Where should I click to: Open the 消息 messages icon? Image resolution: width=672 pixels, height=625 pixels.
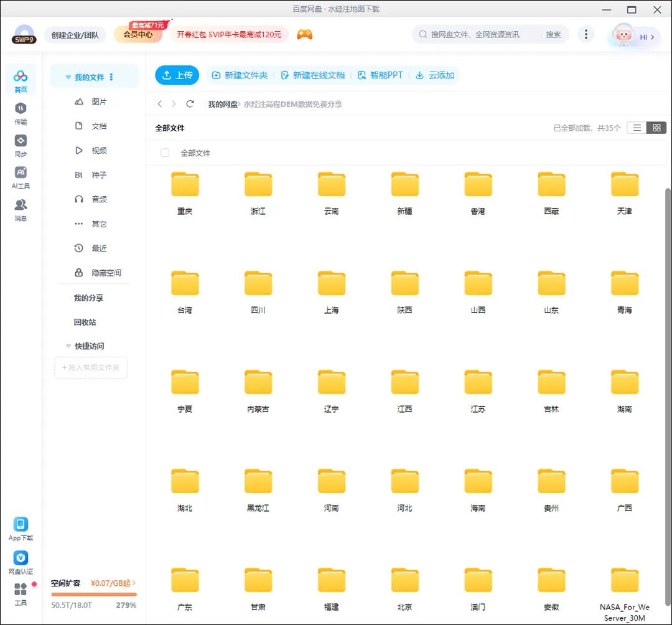(x=21, y=210)
